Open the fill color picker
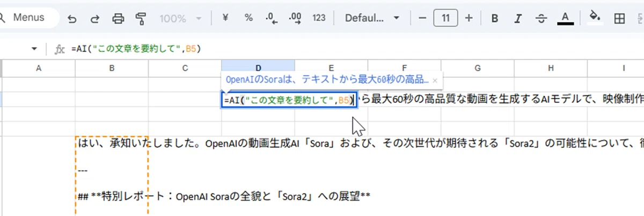Screen dimensions: 644x216 tap(595, 18)
